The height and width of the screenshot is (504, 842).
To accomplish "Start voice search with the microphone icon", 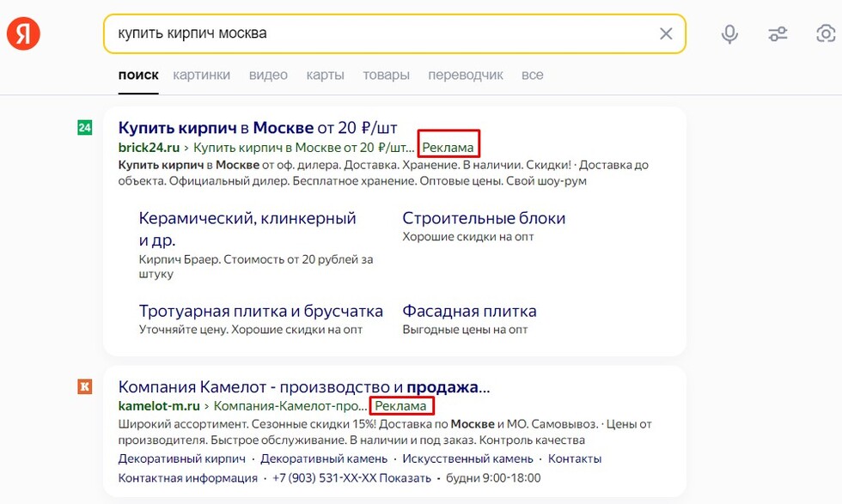I will (729, 33).
